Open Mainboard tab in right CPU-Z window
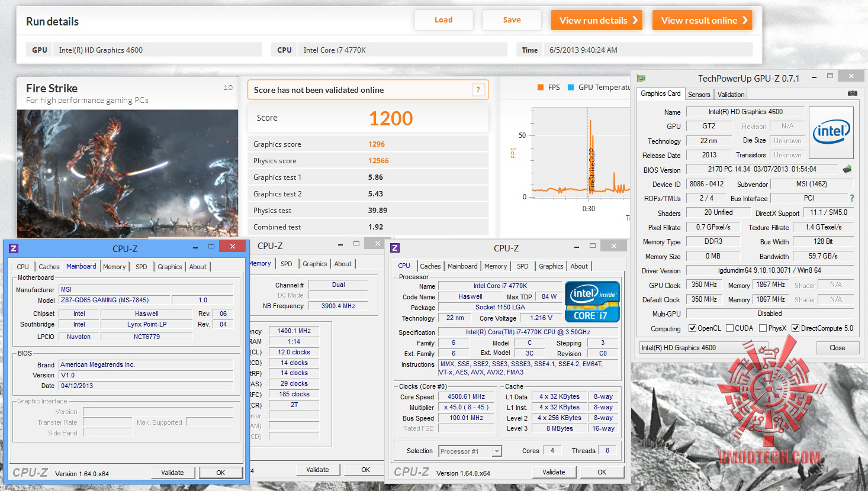This screenshot has width=868, height=491. tap(462, 266)
